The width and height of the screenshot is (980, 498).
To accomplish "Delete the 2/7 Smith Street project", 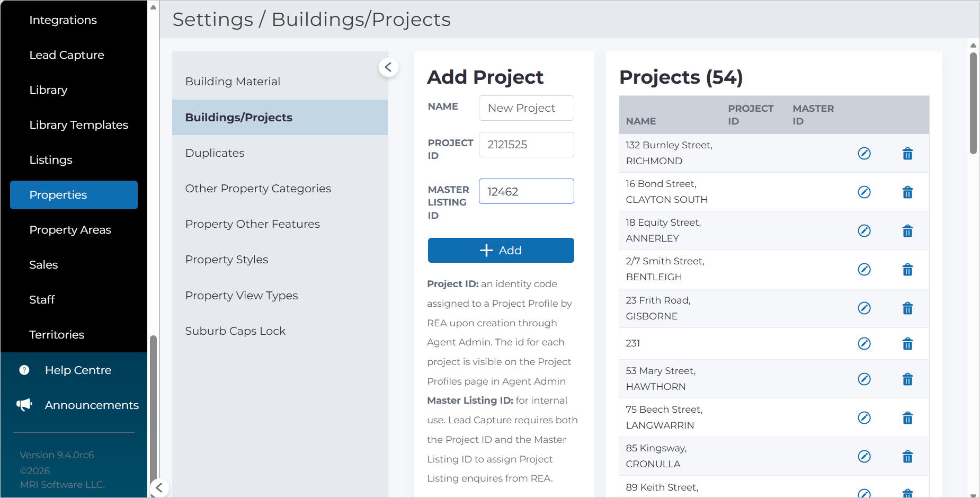I will (907, 269).
